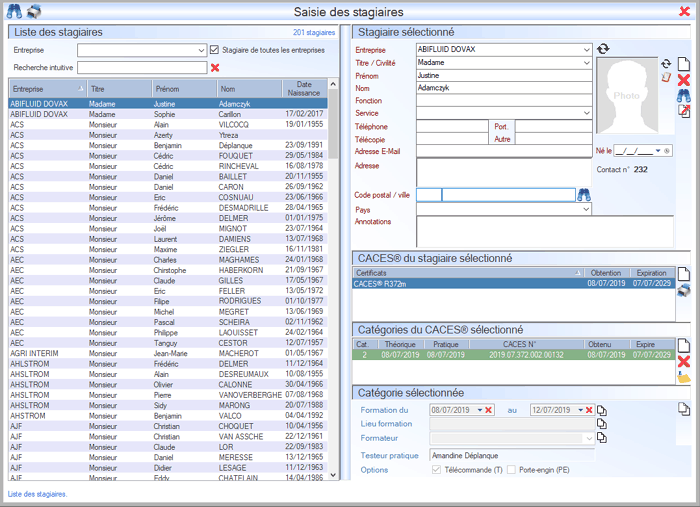Click the copy-with-arrow icon under the binoculars
This screenshot has height=507, width=700.
tap(684, 111)
